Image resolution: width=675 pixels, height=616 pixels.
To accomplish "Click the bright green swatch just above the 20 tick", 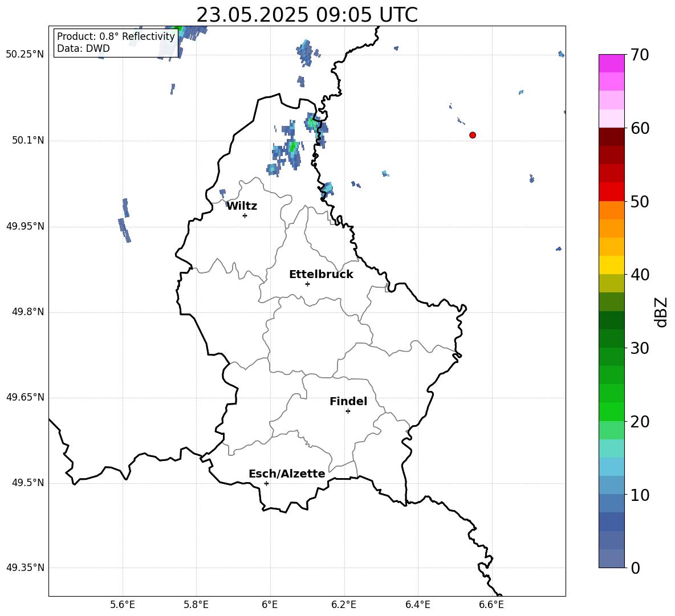I will point(611,411).
